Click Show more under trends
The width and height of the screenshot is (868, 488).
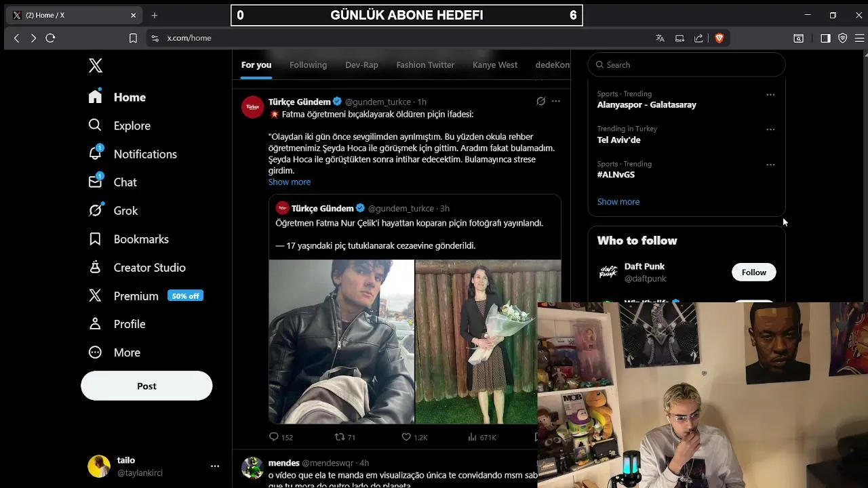(618, 201)
